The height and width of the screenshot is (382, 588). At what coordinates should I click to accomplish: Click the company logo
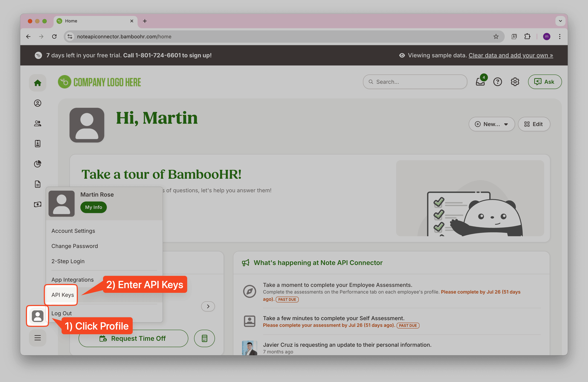[99, 82]
